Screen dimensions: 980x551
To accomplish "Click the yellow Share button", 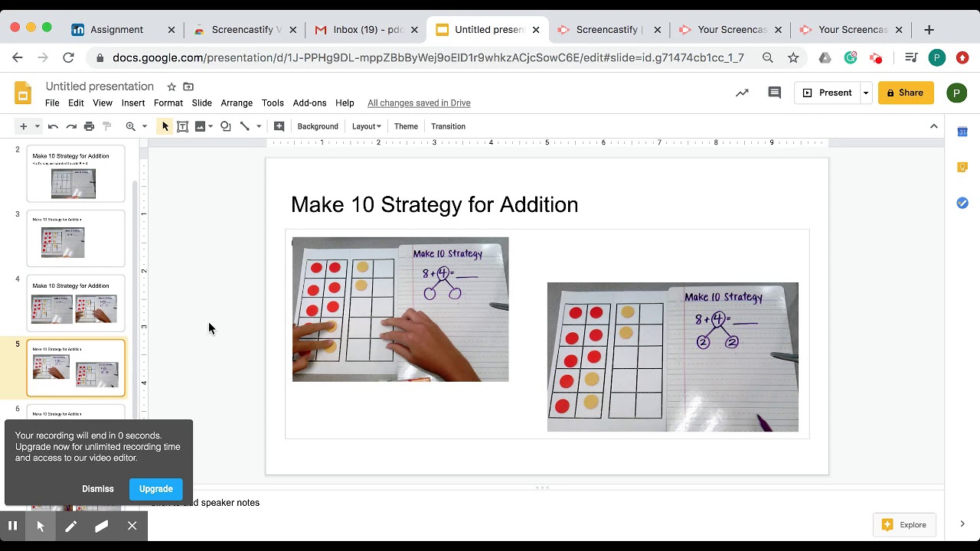I will [x=906, y=93].
